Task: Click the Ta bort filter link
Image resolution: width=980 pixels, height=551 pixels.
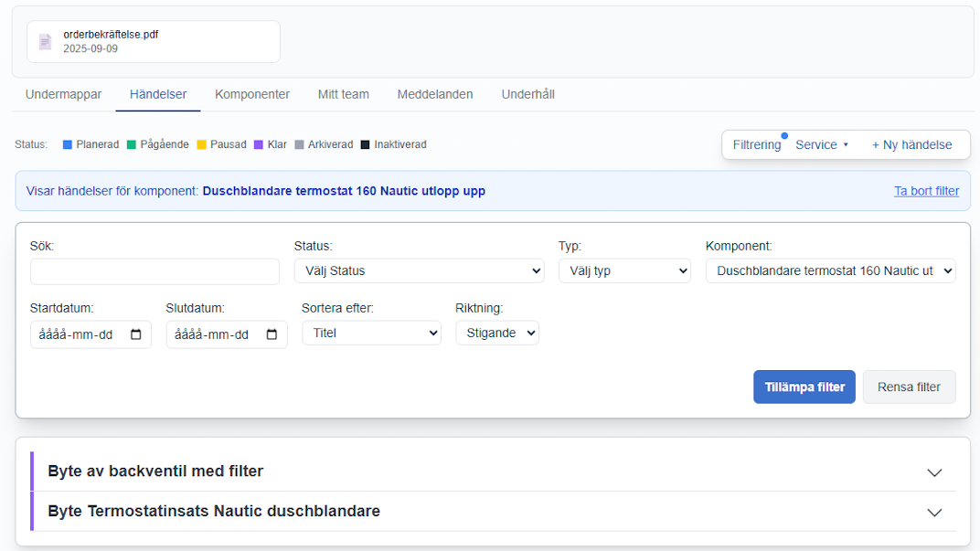Action: click(926, 191)
